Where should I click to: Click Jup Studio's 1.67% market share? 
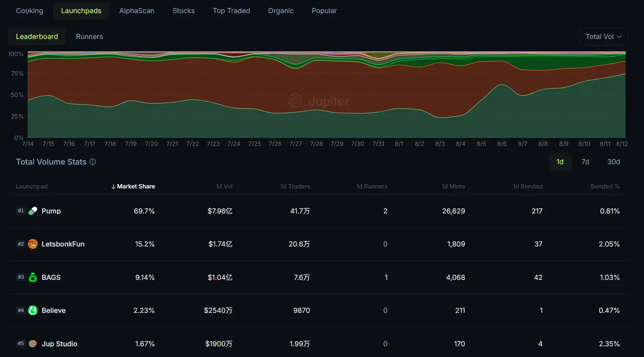coord(145,344)
